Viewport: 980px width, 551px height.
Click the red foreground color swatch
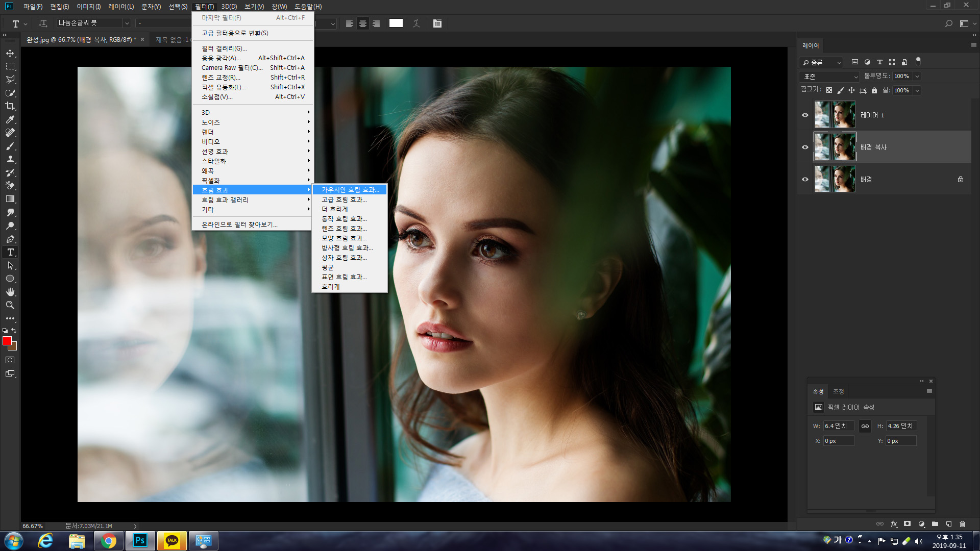[7, 341]
